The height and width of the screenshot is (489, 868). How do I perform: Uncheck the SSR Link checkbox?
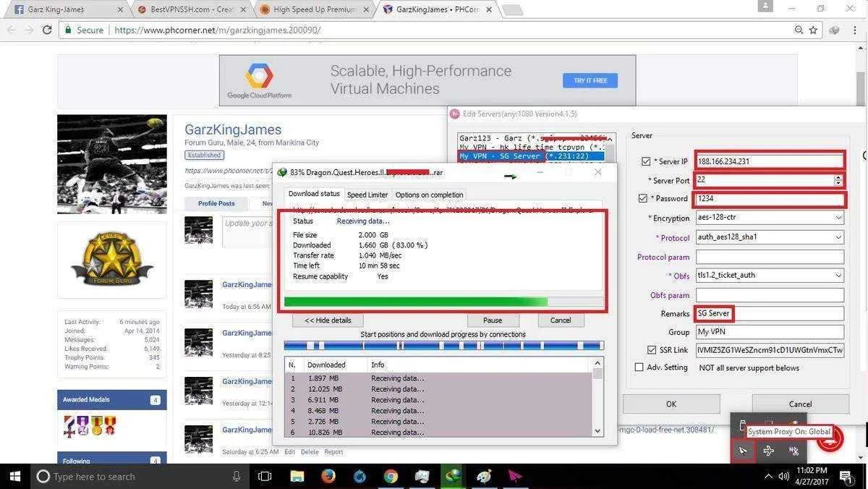click(x=652, y=350)
